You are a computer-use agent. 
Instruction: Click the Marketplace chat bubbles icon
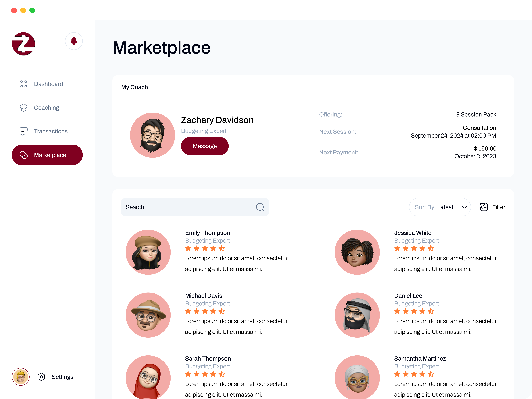pos(24,155)
